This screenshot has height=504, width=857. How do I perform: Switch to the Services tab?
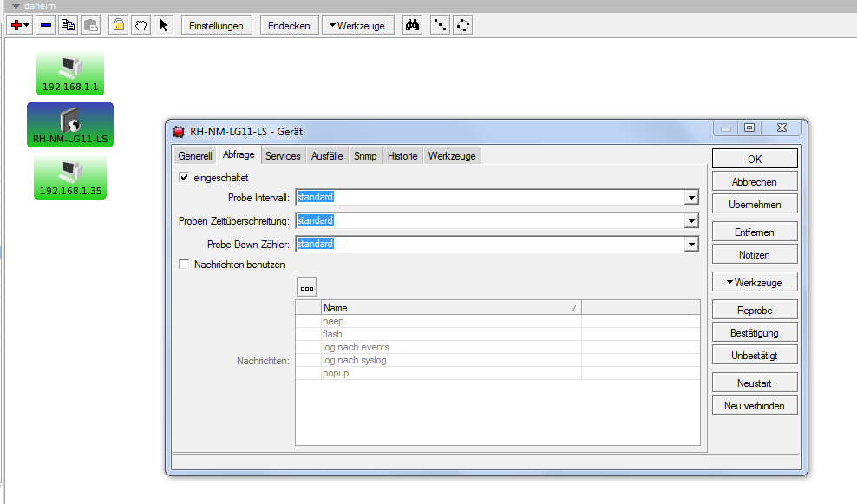point(283,156)
